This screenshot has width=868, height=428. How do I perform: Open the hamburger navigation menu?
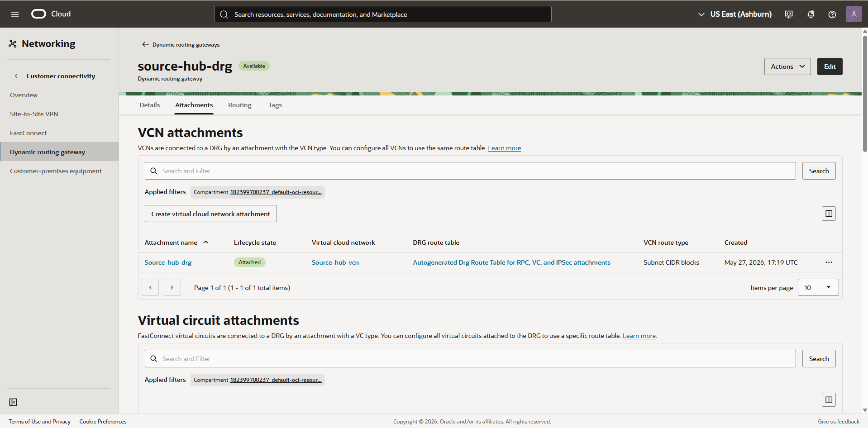tap(15, 14)
